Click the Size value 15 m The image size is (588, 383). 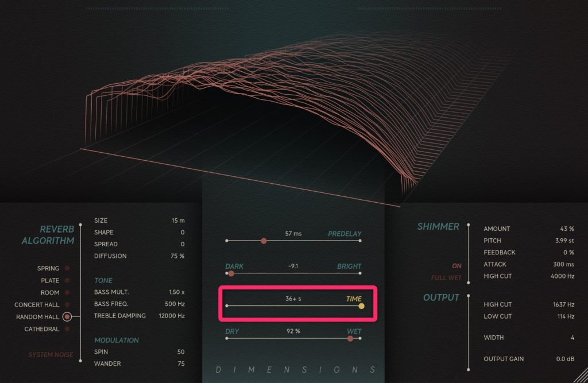[178, 220]
